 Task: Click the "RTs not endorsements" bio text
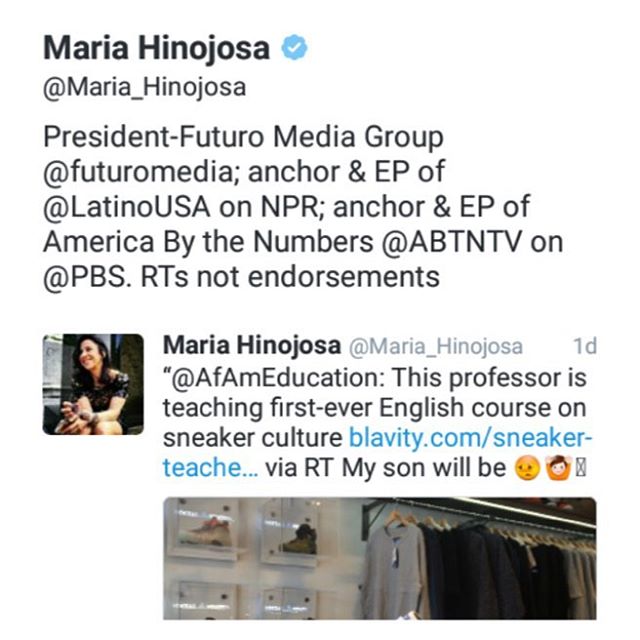pos(290,277)
